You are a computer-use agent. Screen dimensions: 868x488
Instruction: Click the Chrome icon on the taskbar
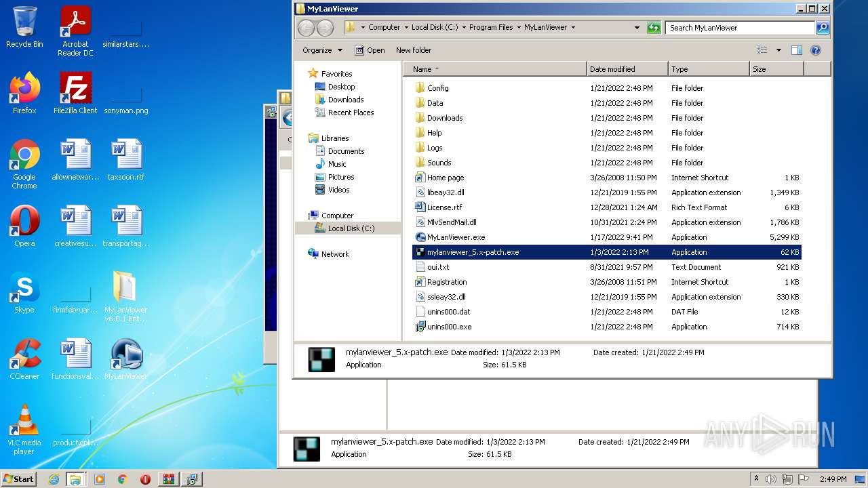pos(123,479)
